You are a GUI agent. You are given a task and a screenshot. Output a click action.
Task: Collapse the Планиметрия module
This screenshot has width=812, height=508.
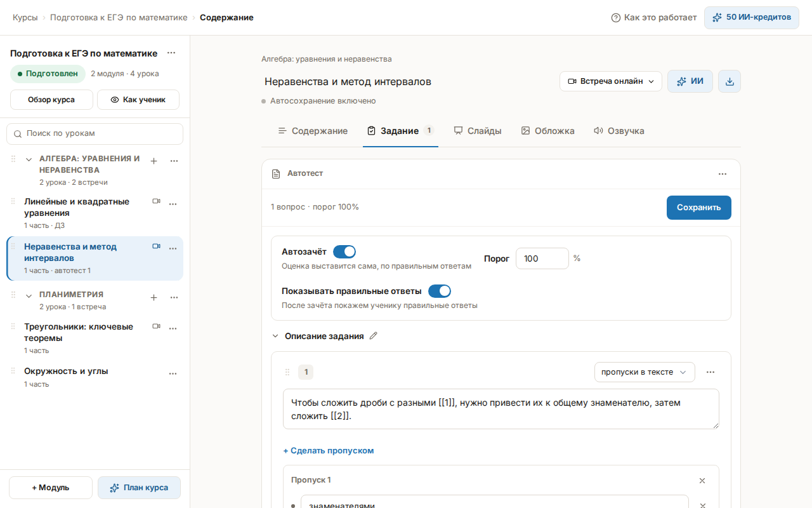29,295
